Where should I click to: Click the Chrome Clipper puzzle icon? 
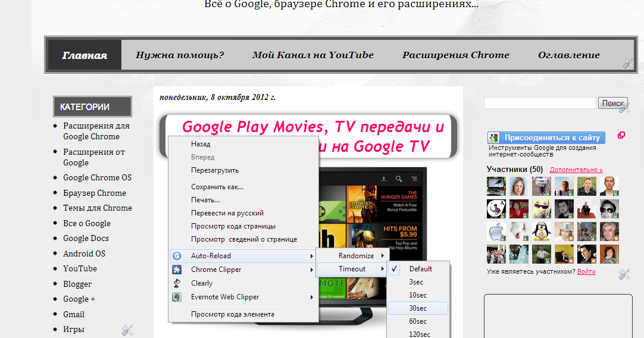177,270
